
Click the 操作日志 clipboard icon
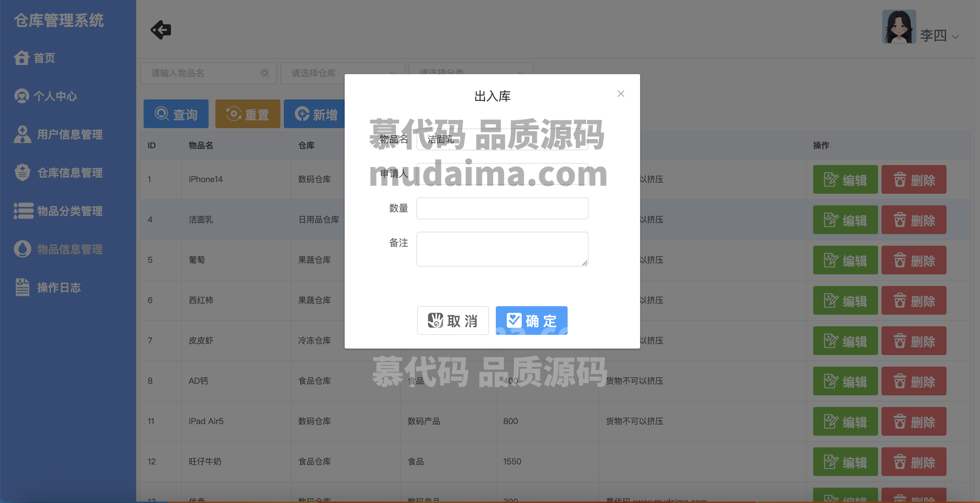(23, 287)
